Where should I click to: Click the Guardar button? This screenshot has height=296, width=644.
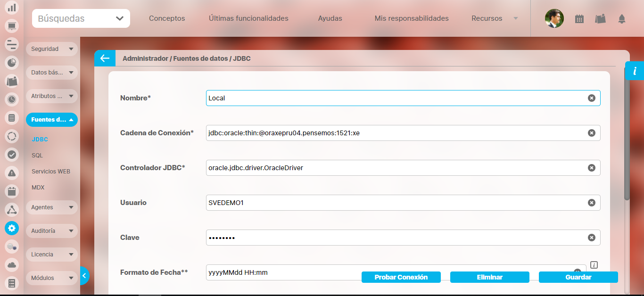pyautogui.click(x=578, y=277)
